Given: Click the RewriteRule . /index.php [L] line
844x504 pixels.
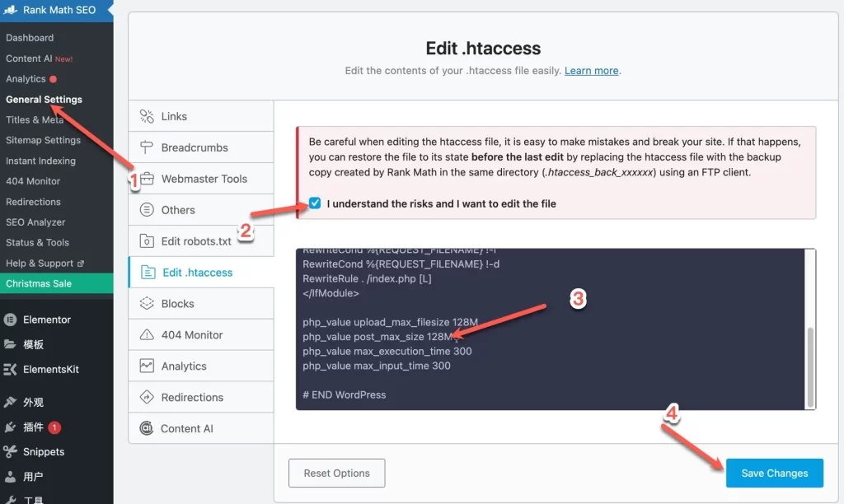Looking at the screenshot, I should pos(367,278).
